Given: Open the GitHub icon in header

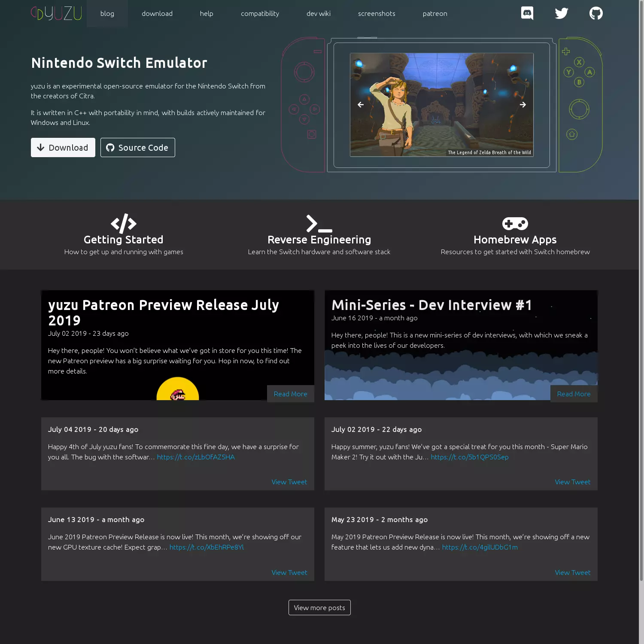Looking at the screenshot, I should coord(596,13).
